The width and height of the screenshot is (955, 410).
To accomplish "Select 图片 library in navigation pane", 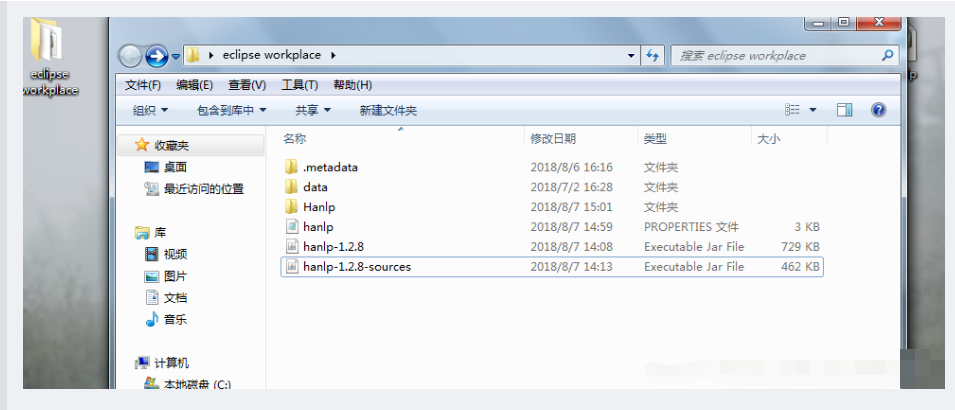I will (x=175, y=276).
